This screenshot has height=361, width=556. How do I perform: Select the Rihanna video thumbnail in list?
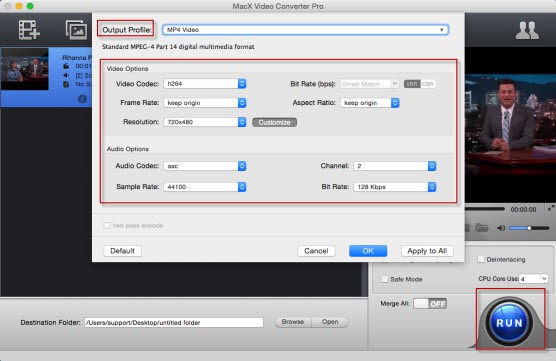pyautogui.click(x=25, y=69)
